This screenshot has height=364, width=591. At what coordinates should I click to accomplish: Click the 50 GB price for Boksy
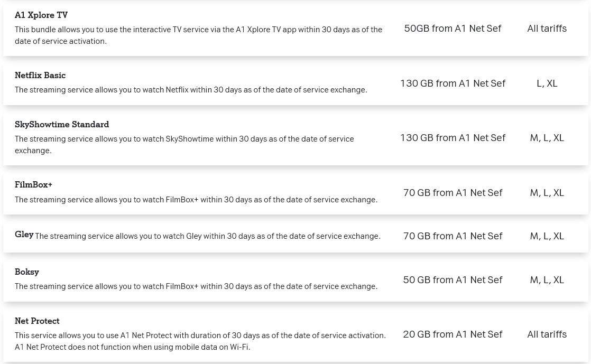(453, 280)
